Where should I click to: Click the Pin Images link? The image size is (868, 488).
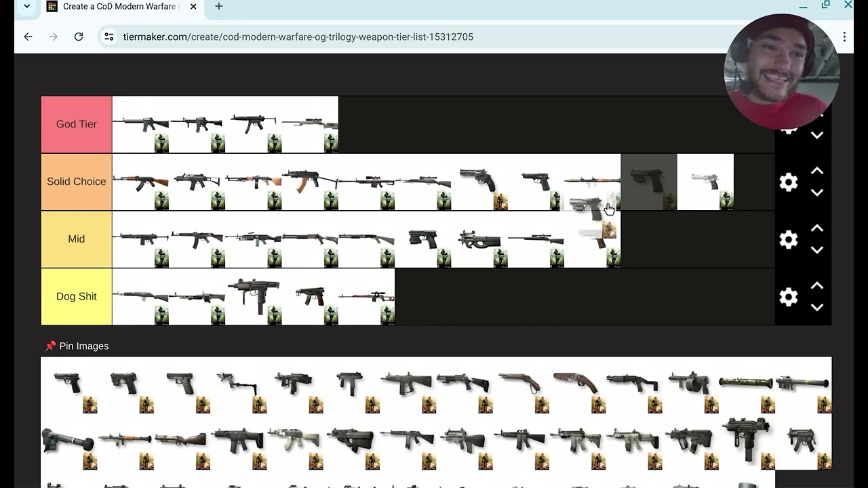tap(77, 346)
